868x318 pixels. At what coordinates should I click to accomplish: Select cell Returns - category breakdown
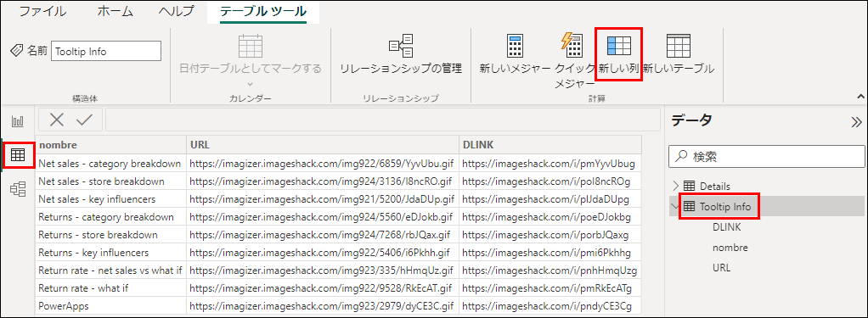(x=110, y=217)
